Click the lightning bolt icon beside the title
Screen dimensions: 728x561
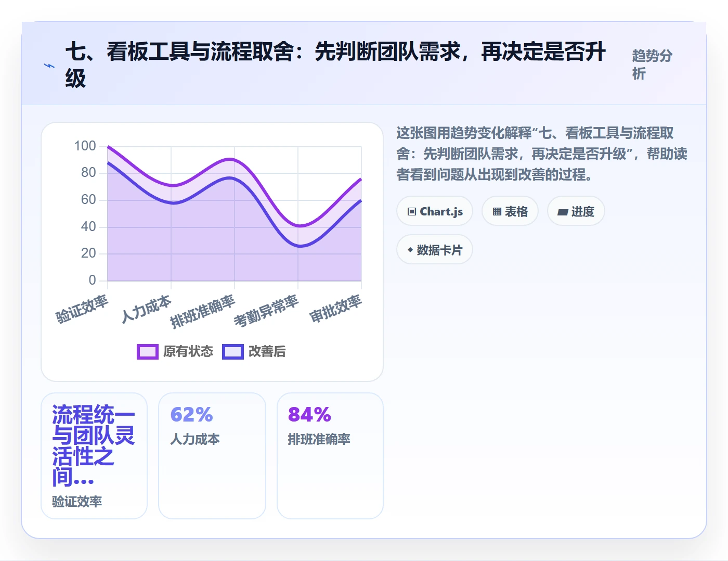49,66
